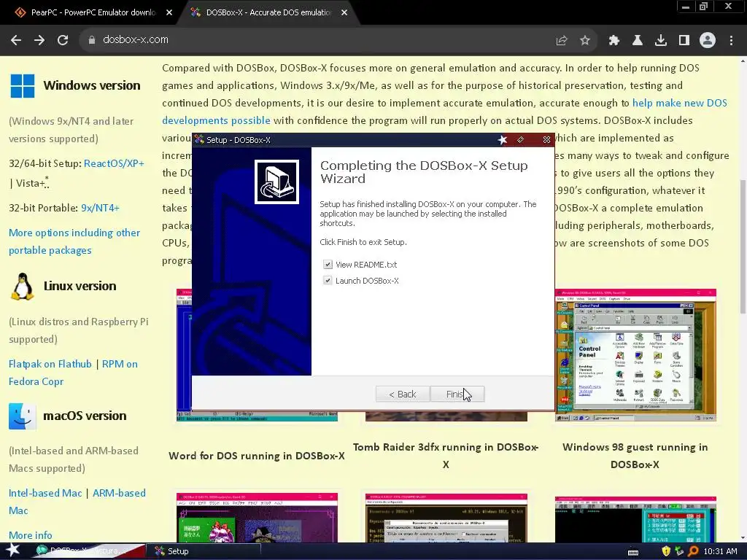Click the page vertical scrollbar thumb
This screenshot has width=747, height=560.
click(x=742, y=246)
